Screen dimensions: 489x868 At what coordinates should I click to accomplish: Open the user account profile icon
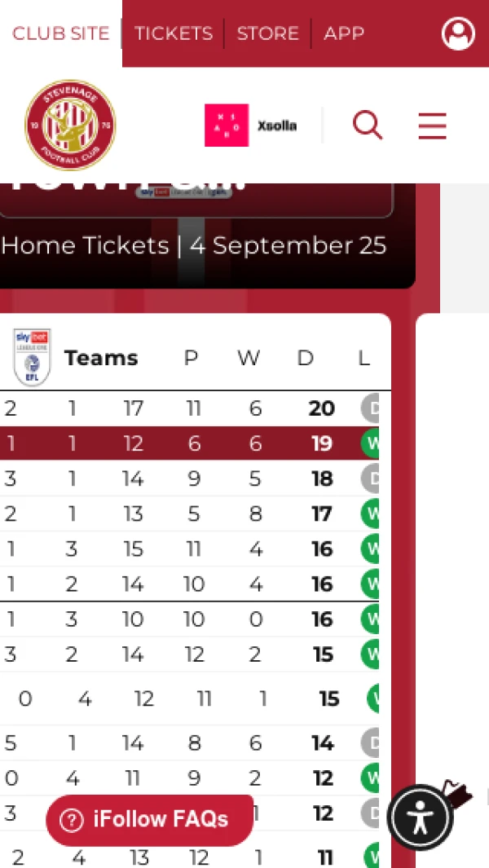(458, 33)
